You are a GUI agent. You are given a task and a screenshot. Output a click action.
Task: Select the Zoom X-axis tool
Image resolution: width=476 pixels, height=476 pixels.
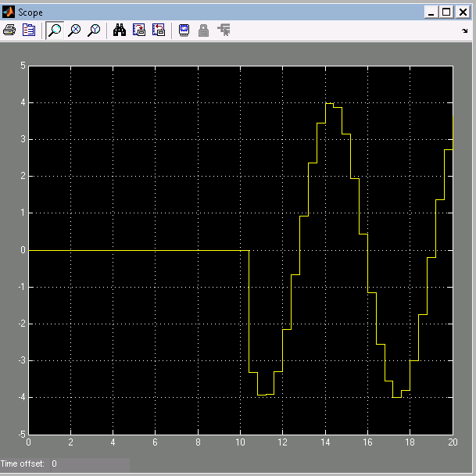point(74,30)
